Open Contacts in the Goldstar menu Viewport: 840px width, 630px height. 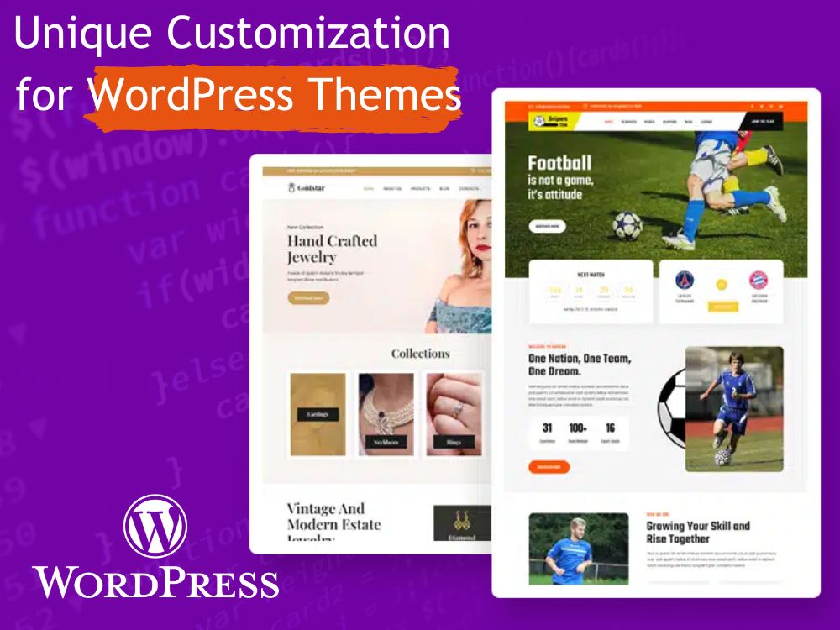pos(469,188)
